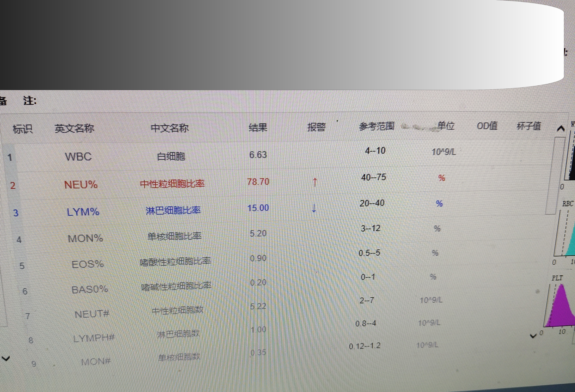This screenshot has height=392, width=575.
Task: Click the 中性粒细胞比率 cell
Action: pos(172,184)
